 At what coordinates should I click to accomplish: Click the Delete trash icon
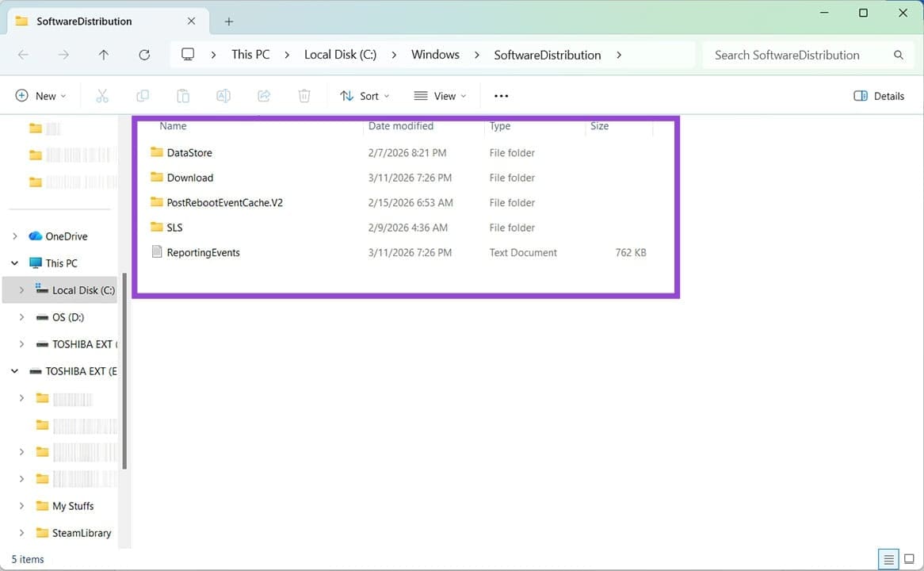pos(304,95)
